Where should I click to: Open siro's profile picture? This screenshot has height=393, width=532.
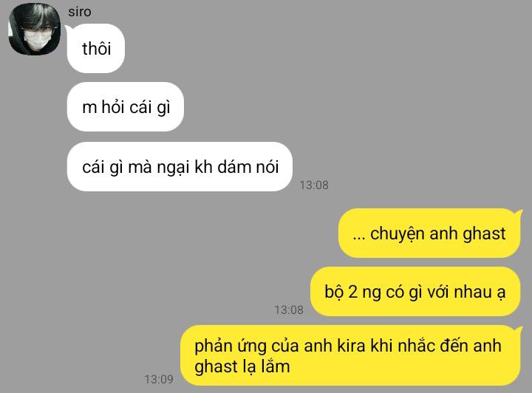34,29
